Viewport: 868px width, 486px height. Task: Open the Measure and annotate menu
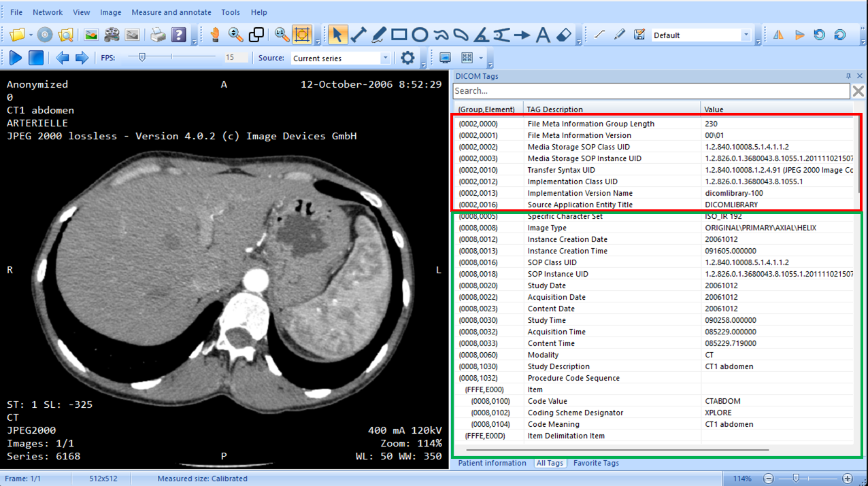coord(171,12)
